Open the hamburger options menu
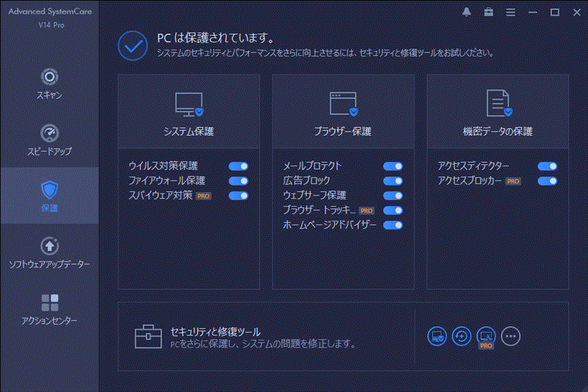This screenshot has height=392, width=588. [x=511, y=12]
